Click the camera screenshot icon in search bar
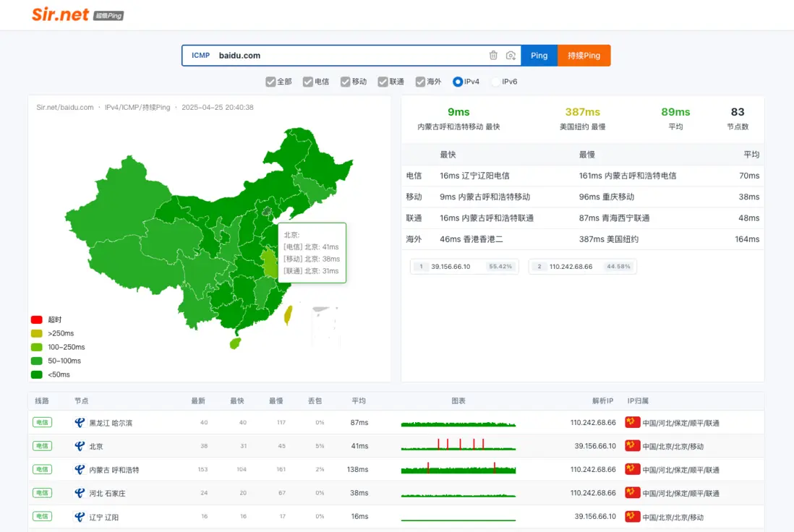The height and width of the screenshot is (532, 794). 511,56
